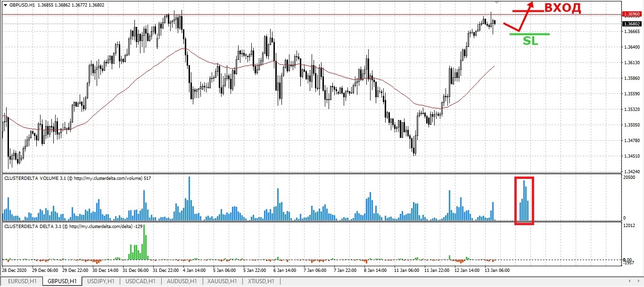Switch to the USDCAD,H1 tab
Image resolution: width=644 pixels, height=287 pixels.
pos(140,282)
